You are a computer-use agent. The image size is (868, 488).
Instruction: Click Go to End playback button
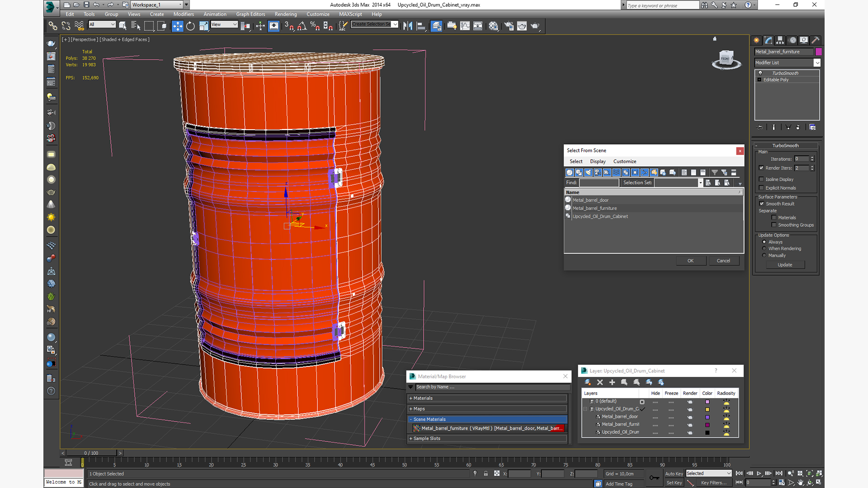779,473
